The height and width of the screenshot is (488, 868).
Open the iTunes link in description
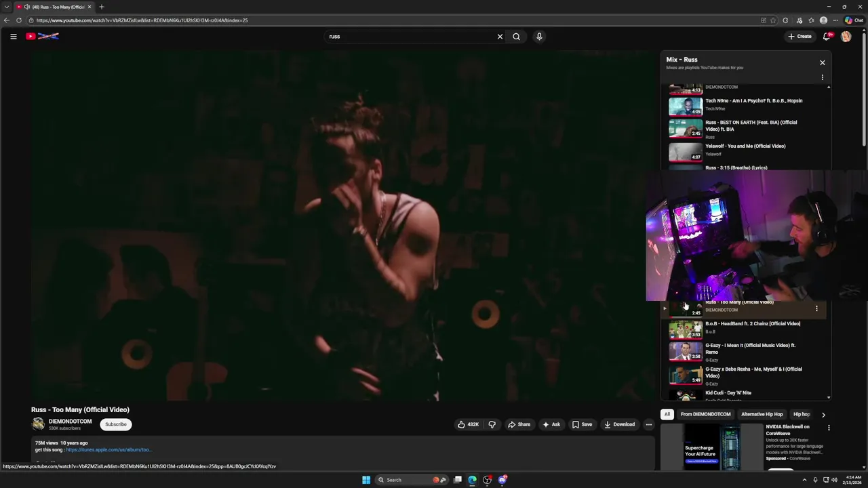pyautogui.click(x=108, y=449)
